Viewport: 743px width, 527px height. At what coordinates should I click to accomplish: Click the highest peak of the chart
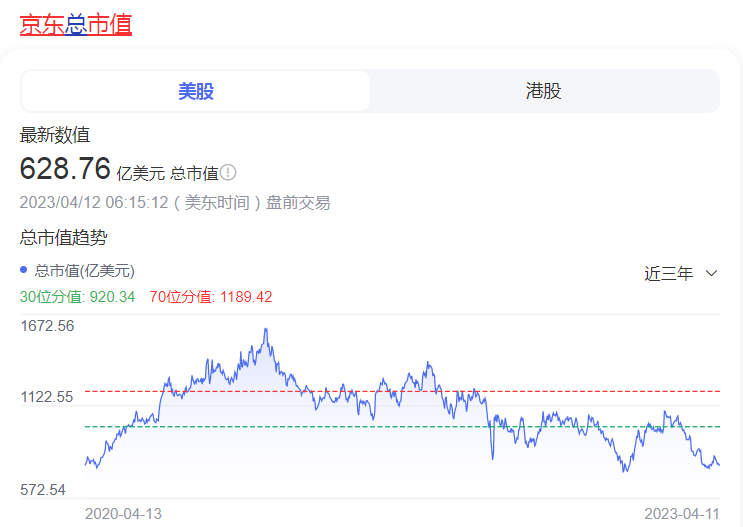[x=266, y=330]
